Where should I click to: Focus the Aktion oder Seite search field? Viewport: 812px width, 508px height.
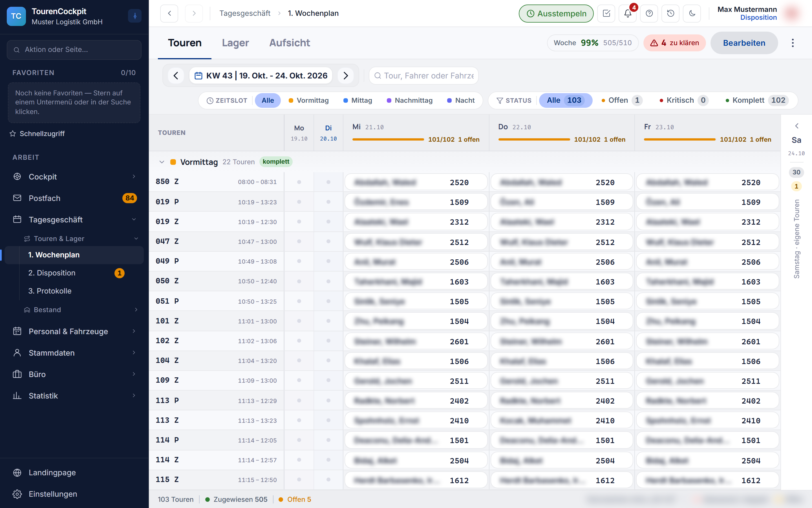click(x=74, y=50)
